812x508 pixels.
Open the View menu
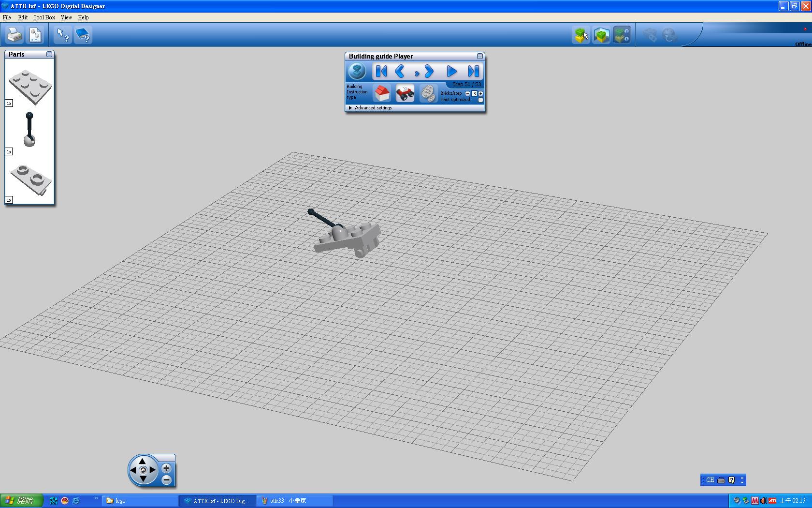point(66,17)
